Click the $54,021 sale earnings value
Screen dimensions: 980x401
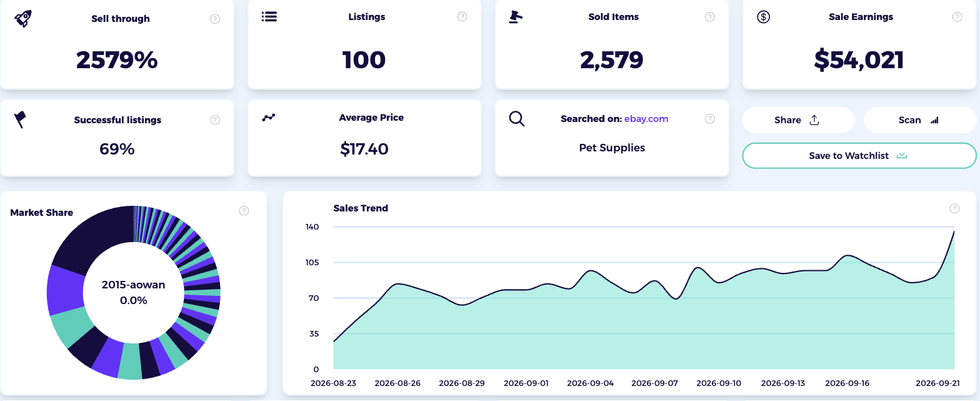(x=859, y=60)
